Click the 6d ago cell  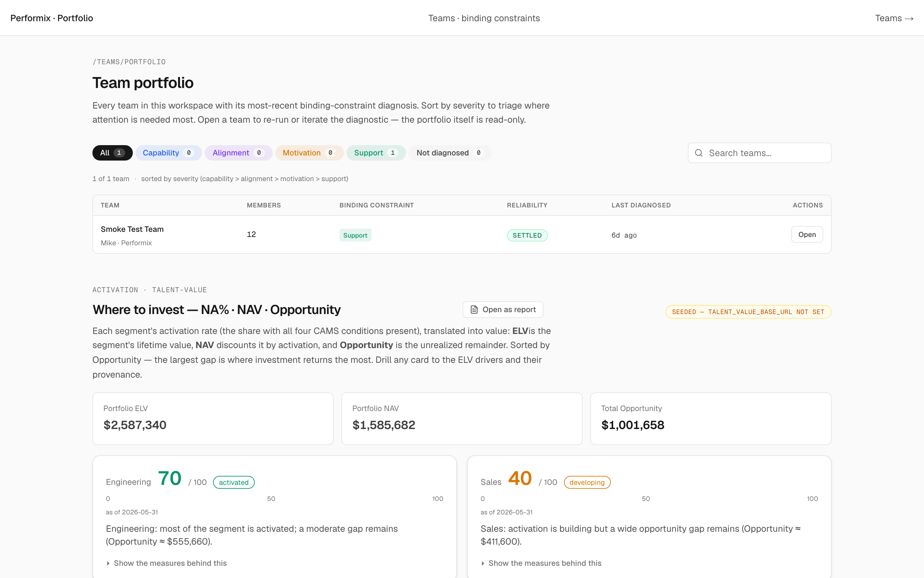click(624, 235)
